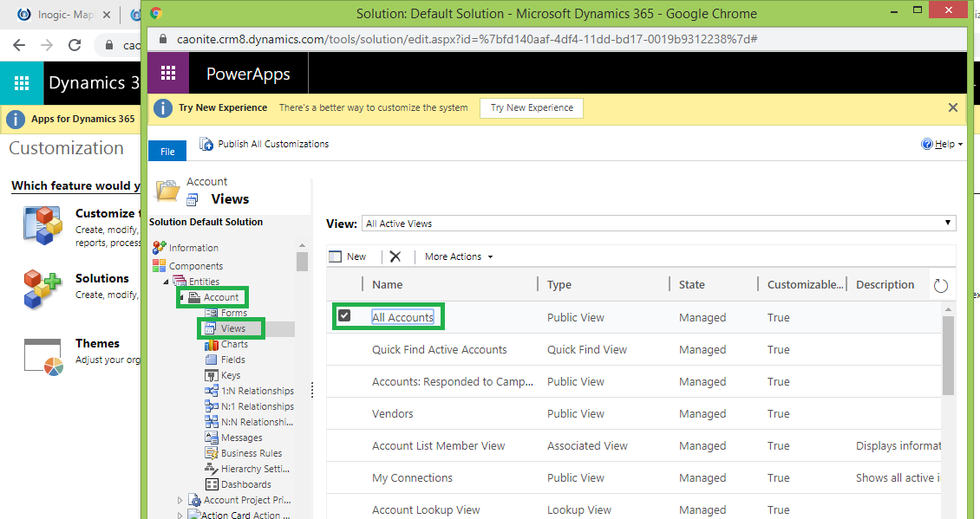The image size is (980, 519).
Task: Collapse the Entities tree node
Action: pyautogui.click(x=166, y=282)
